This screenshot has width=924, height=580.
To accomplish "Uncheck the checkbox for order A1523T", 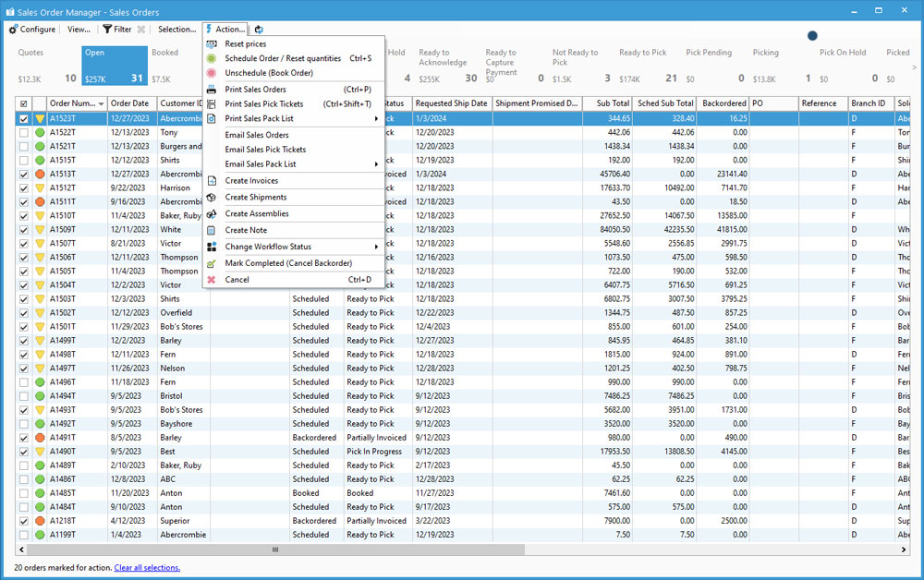I will pos(24,119).
